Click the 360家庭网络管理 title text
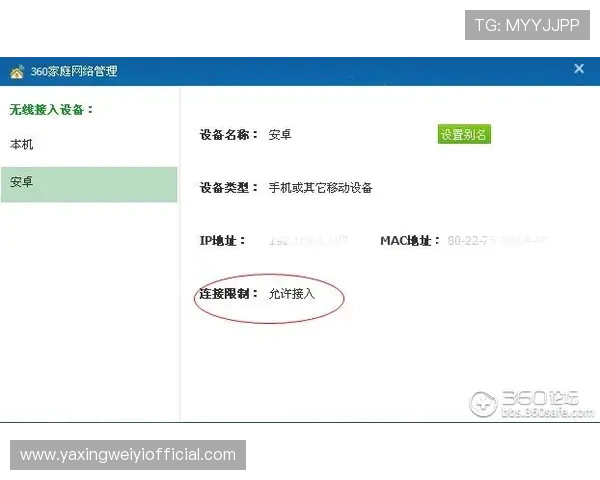Viewport: 600px width, 480px height. [74, 71]
